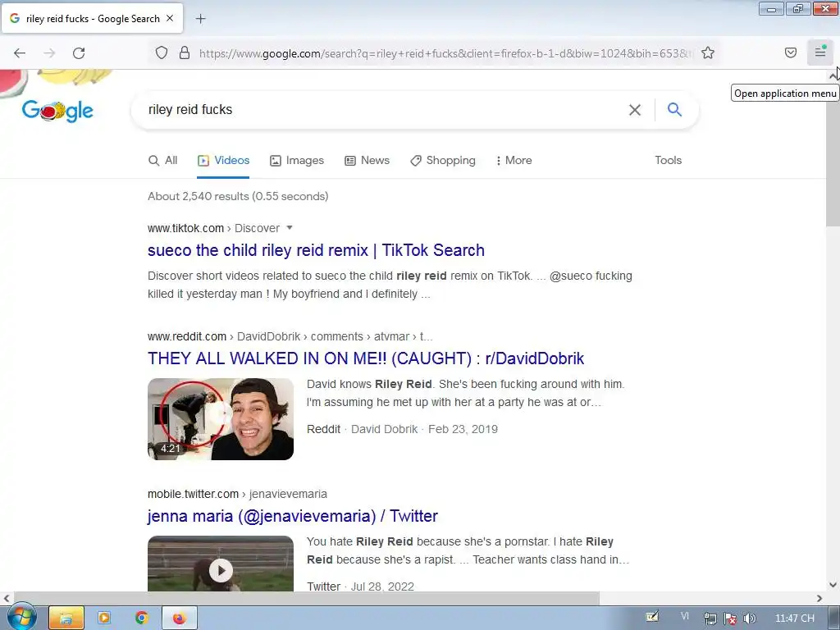The height and width of the screenshot is (630, 840).
Task: Go to the Google logo homepage
Action: (57, 111)
